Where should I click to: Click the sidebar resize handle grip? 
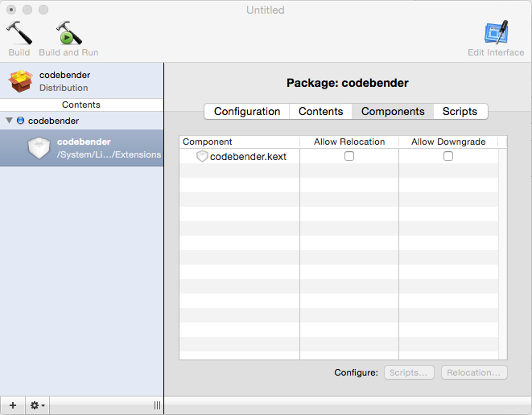[157, 405]
